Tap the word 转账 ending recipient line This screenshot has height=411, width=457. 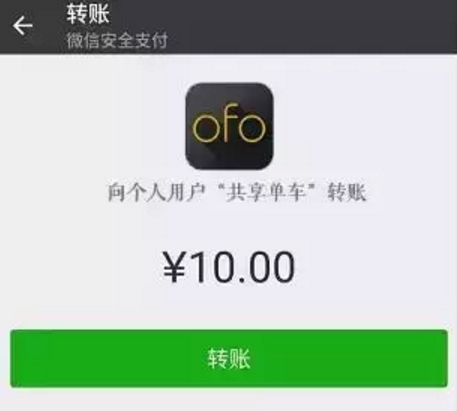pyautogui.click(x=347, y=192)
